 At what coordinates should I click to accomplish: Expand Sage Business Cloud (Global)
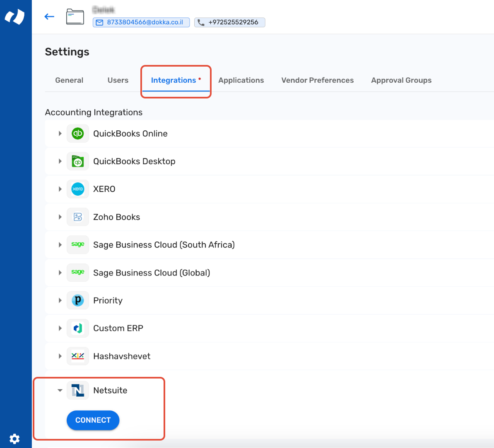60,273
